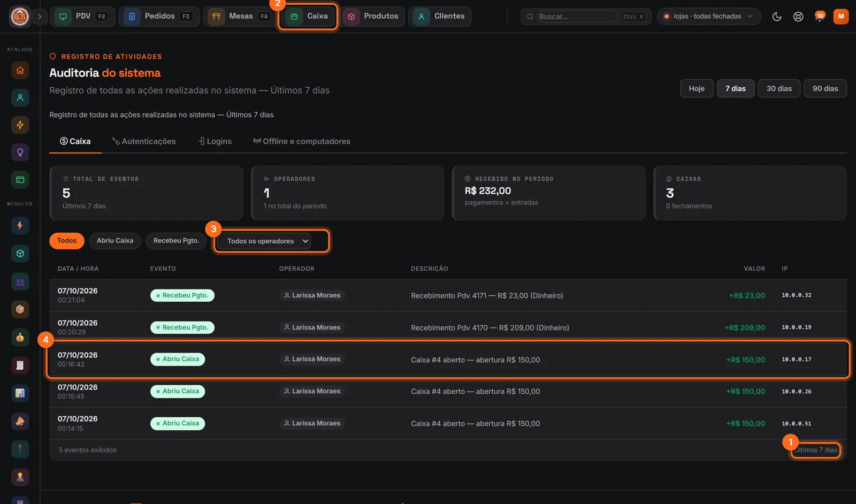Image resolution: width=856 pixels, height=504 pixels.
Task: Set the period to 30 dias
Action: pyautogui.click(x=779, y=89)
